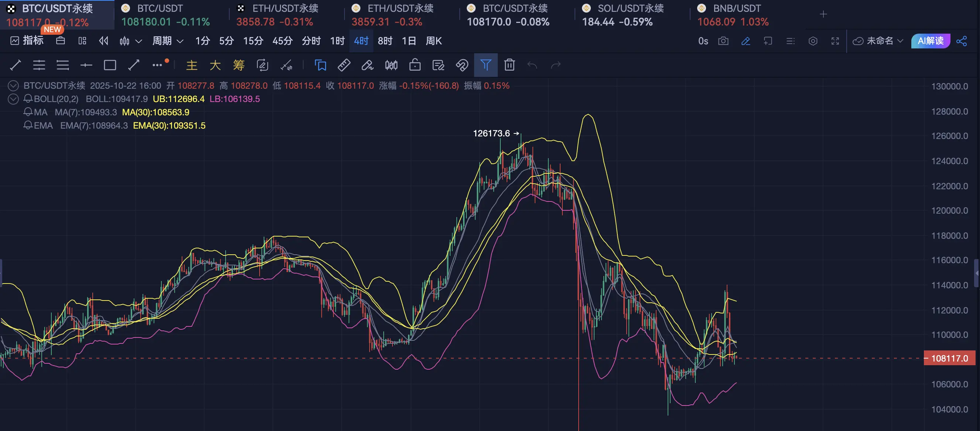
Task: Click the trash icon to delete drawings
Action: tap(510, 65)
